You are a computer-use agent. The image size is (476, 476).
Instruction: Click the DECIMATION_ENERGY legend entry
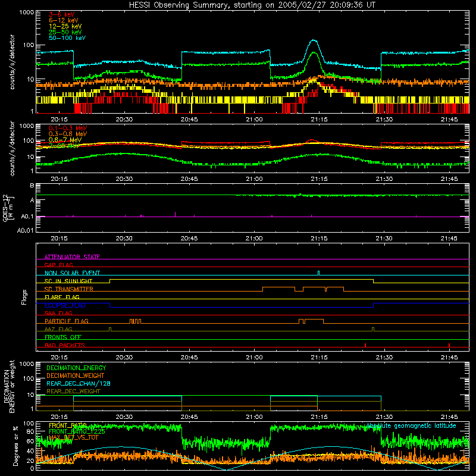click(76, 368)
